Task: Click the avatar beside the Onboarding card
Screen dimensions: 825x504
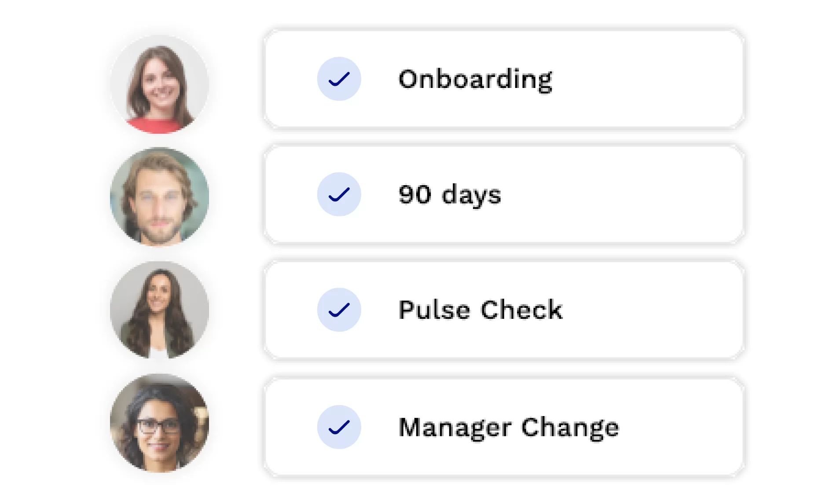Action: coord(159,84)
